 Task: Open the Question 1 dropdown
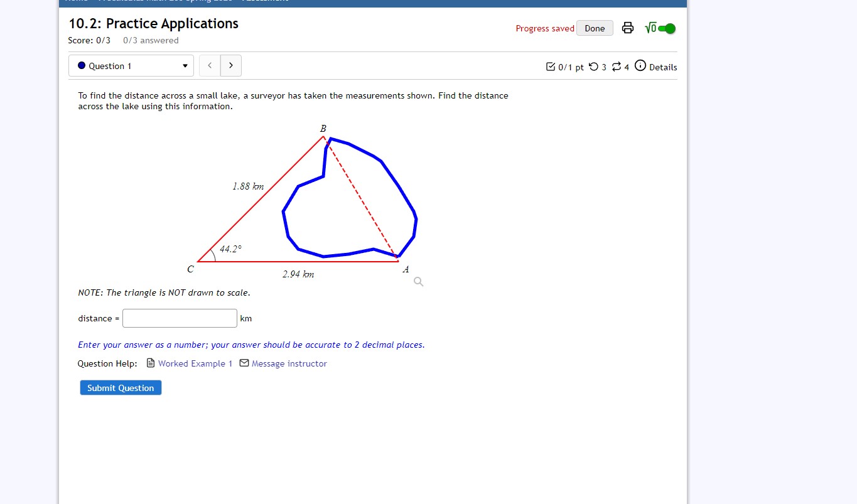[x=131, y=65]
